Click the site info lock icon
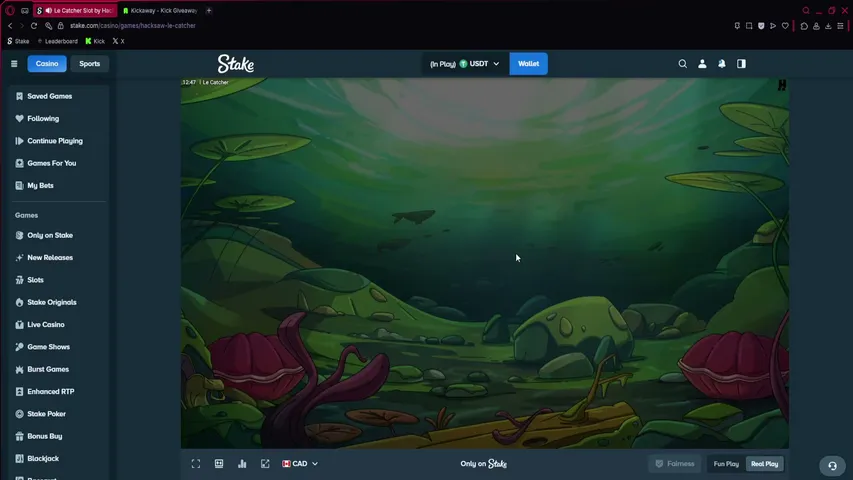This screenshot has width=853, height=480. coord(60,26)
